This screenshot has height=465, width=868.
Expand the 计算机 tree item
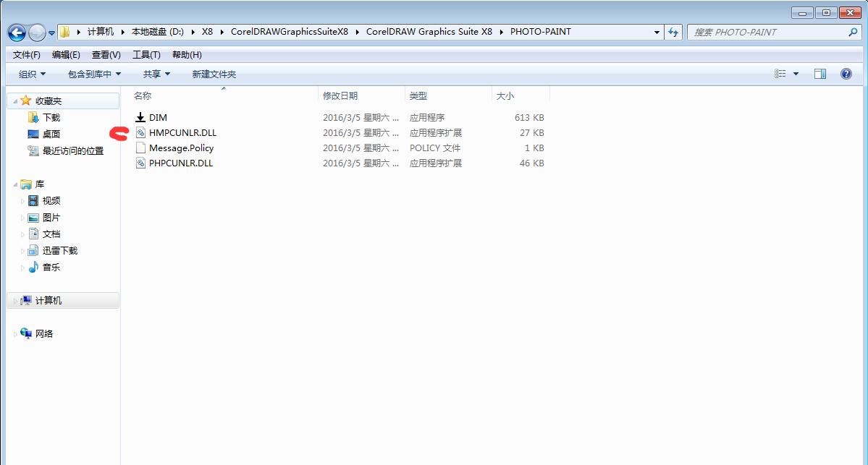14,300
